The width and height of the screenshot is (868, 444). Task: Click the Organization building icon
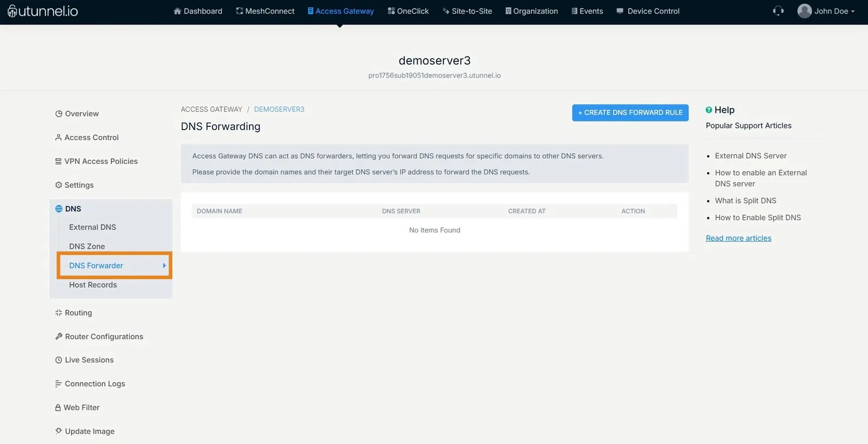pyautogui.click(x=508, y=11)
